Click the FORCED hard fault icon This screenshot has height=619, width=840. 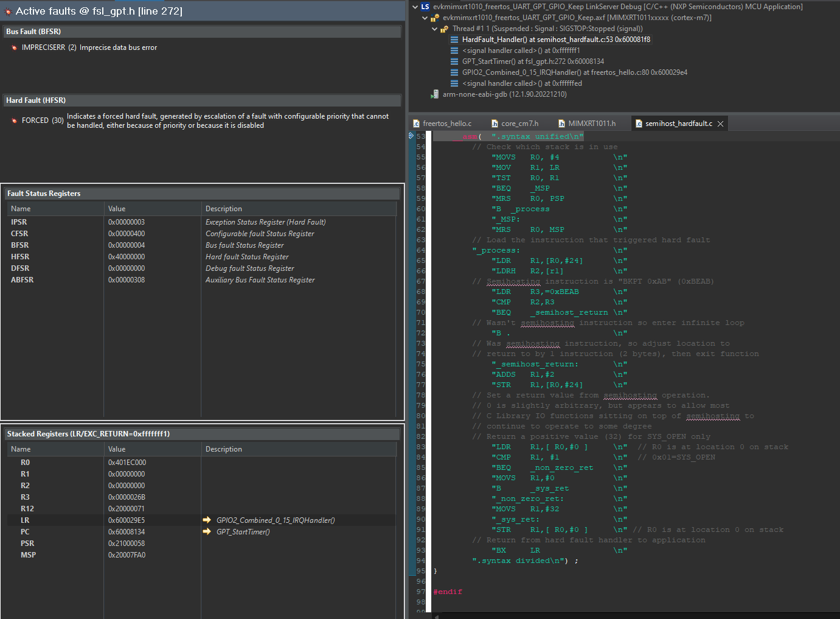[x=14, y=121]
